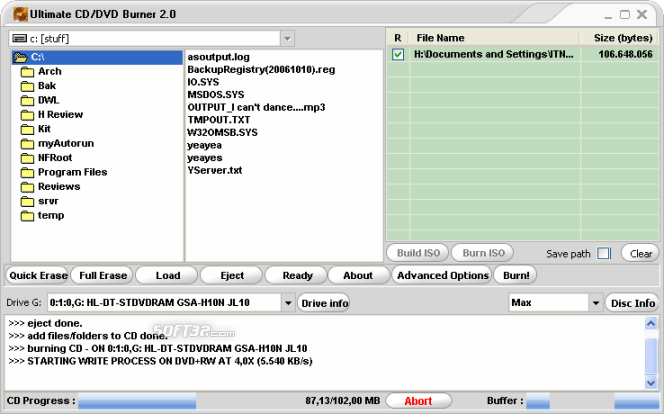664x414 pixels.
Task: Click the Disc Info button
Action: tap(633, 303)
